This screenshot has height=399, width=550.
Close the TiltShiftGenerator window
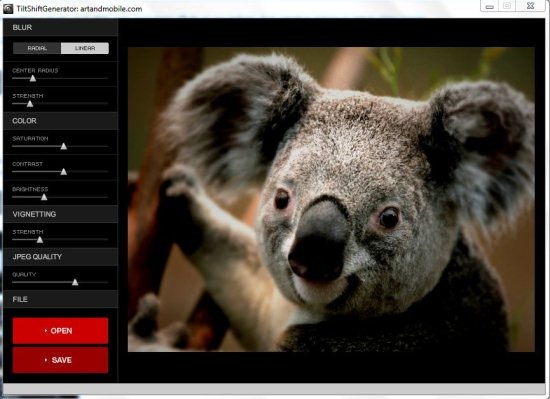[x=530, y=6]
